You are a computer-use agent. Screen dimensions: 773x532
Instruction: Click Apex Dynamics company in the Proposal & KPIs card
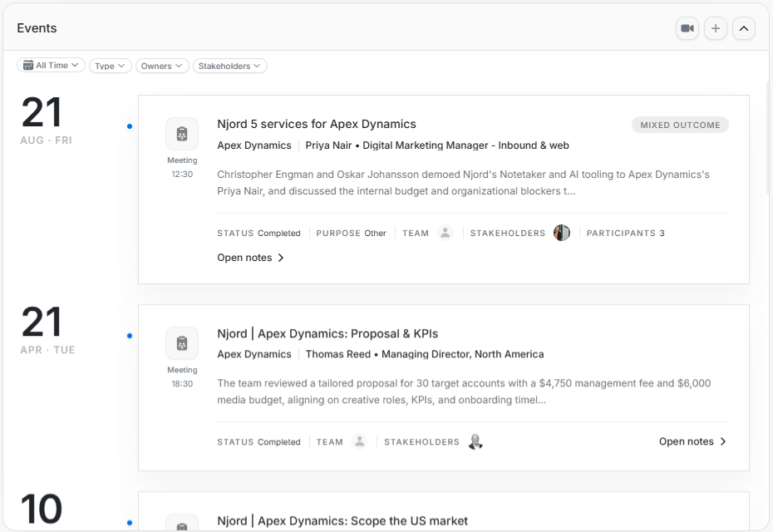coord(254,354)
